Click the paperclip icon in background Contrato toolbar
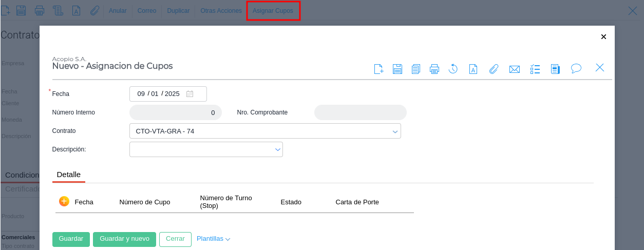This screenshot has width=644, height=250. (x=94, y=10)
